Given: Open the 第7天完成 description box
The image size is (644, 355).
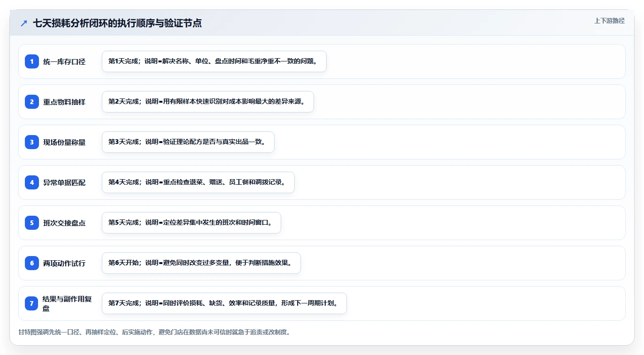Looking at the screenshot, I should coord(224,303).
